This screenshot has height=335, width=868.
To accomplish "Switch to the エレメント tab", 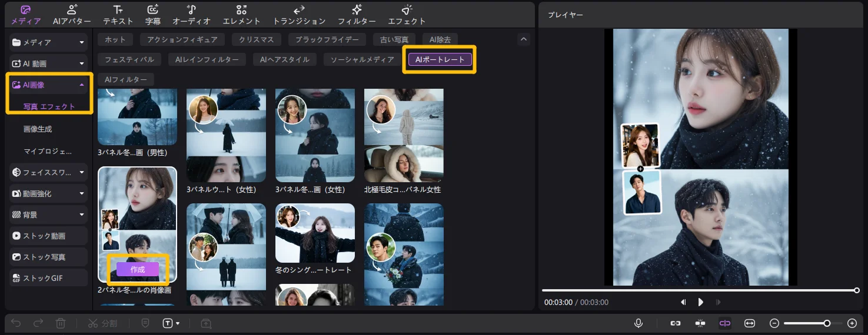I will [x=241, y=15].
